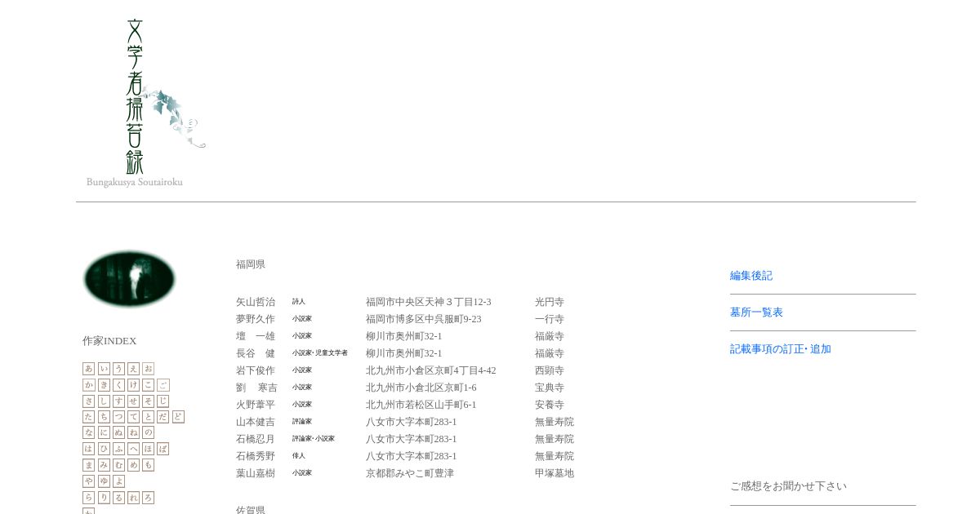The image size is (980, 514).
Task: Go to the り kana tile
Action: (104, 498)
